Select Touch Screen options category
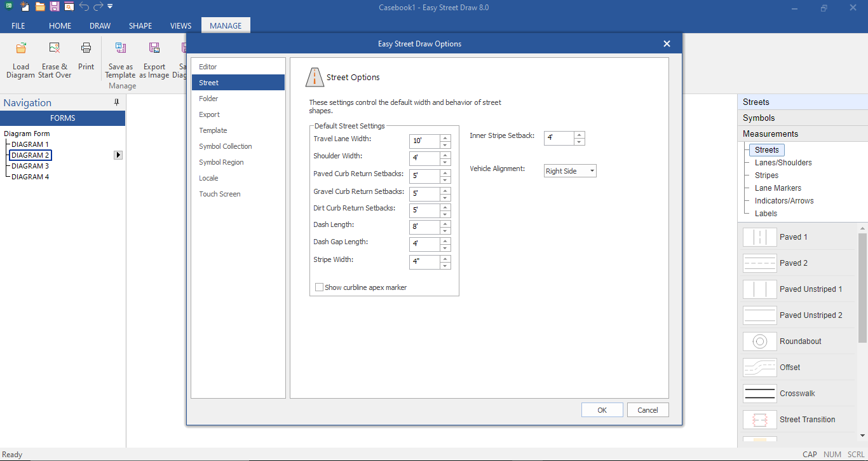The width and height of the screenshot is (868, 461). (x=238, y=194)
